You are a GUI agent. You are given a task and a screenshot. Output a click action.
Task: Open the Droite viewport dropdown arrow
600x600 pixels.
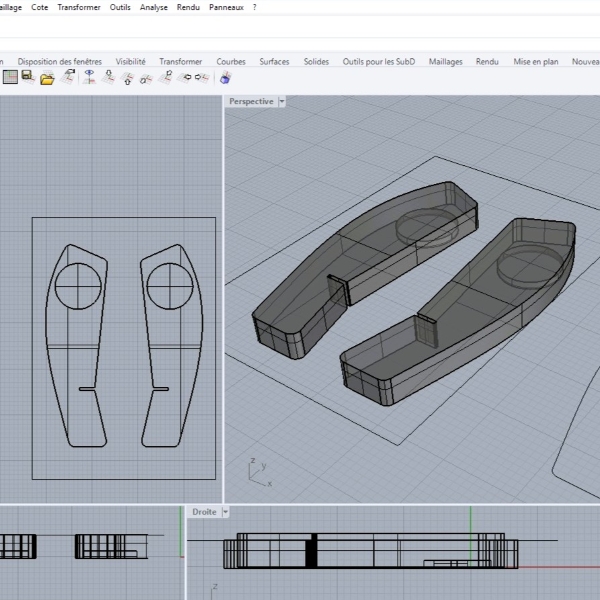click(226, 512)
